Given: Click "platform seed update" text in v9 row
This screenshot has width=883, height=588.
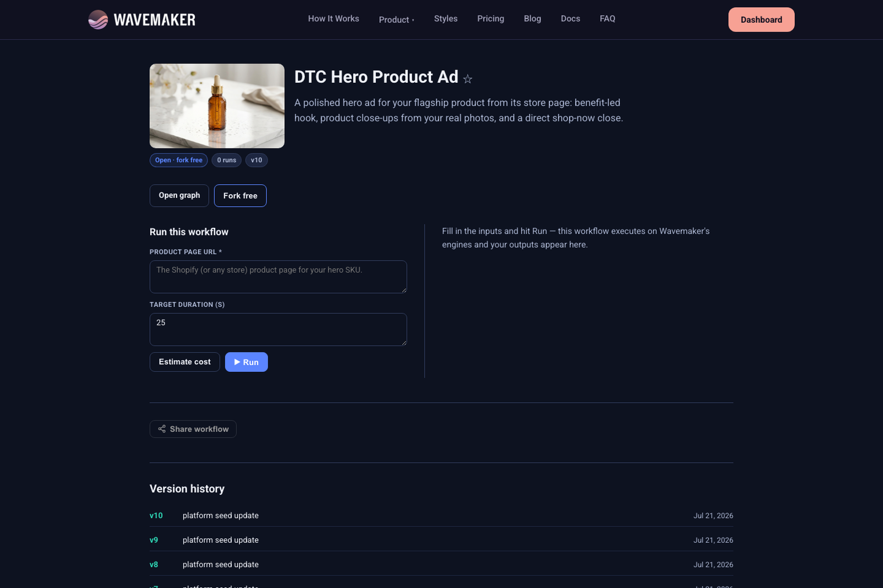Looking at the screenshot, I should pos(221,540).
